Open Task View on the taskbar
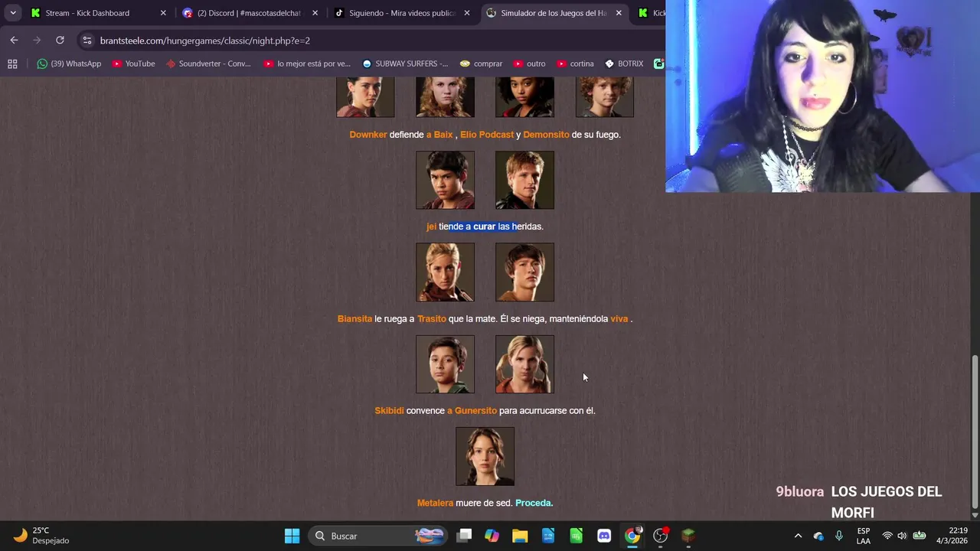Screen dimensions: 980x551 click(x=464, y=536)
